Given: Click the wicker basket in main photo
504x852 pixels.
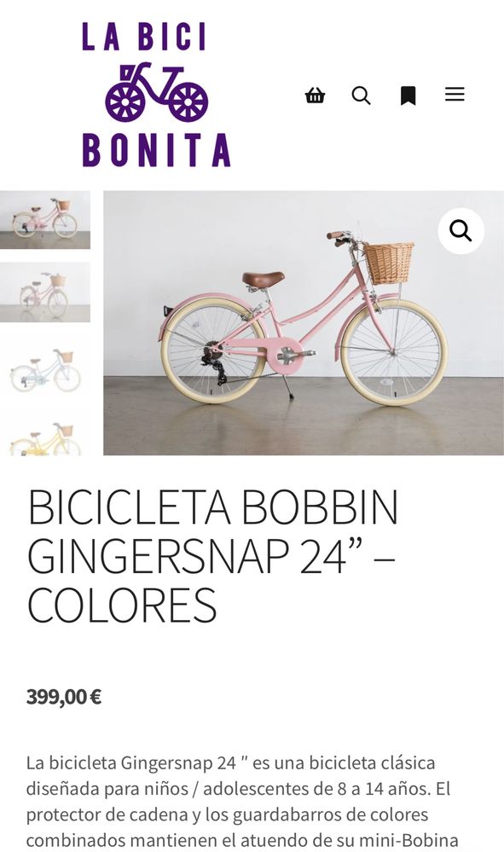Looking at the screenshot, I should point(388,263).
